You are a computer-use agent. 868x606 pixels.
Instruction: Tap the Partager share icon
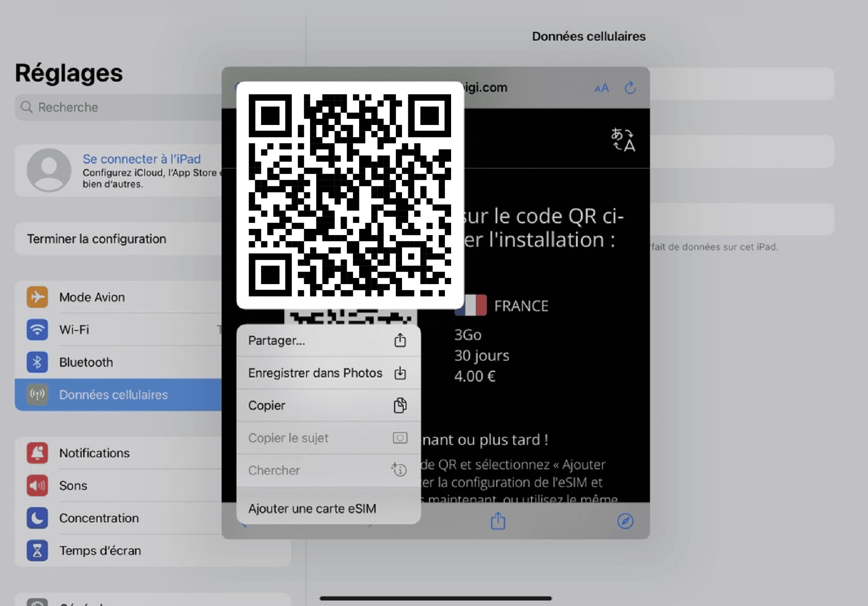[x=400, y=340]
